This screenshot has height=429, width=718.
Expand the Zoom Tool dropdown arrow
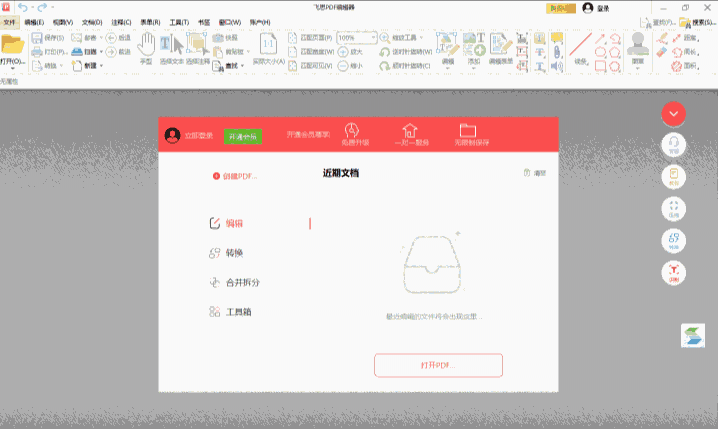(x=421, y=38)
